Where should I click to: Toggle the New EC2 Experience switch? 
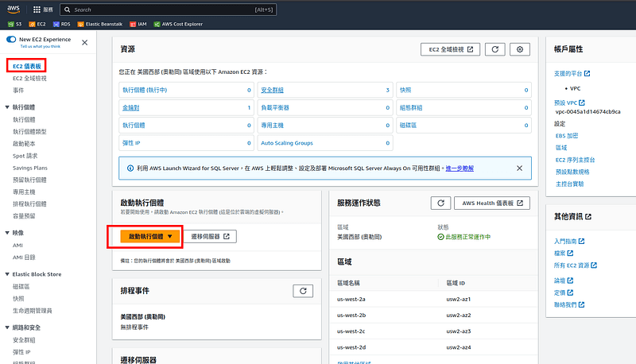[x=11, y=39]
